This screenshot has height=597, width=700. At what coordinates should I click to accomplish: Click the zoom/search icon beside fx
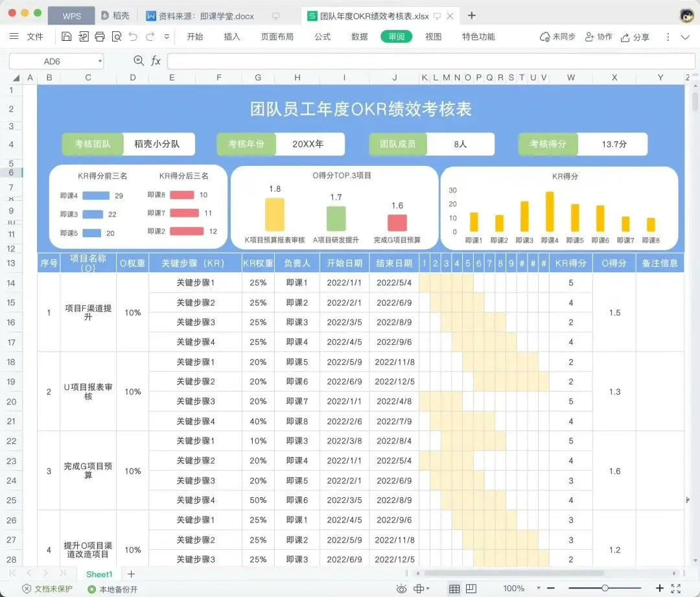[x=139, y=60]
